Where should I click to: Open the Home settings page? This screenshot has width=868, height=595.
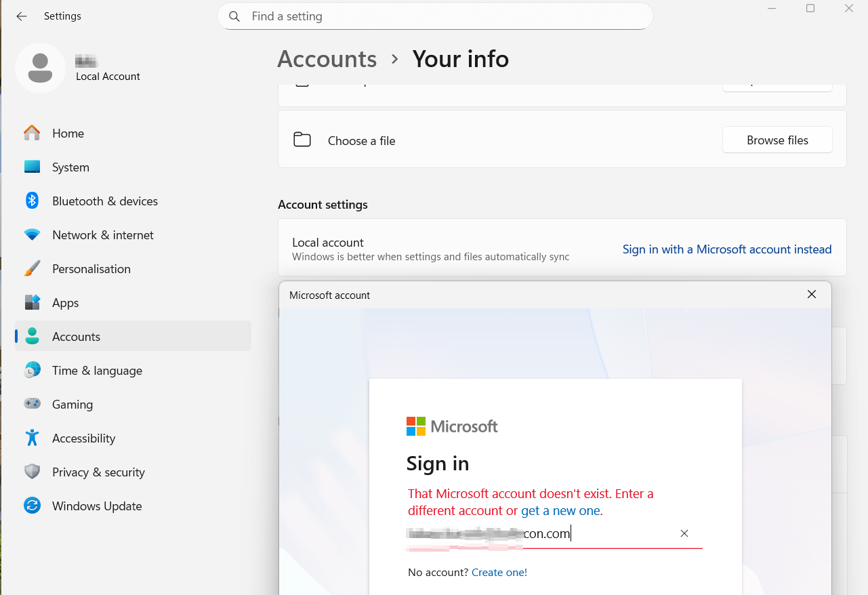tap(133, 134)
